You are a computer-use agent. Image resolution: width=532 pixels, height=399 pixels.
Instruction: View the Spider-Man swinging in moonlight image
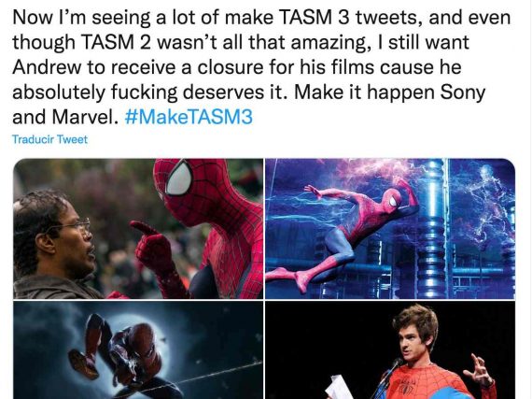coord(138,350)
